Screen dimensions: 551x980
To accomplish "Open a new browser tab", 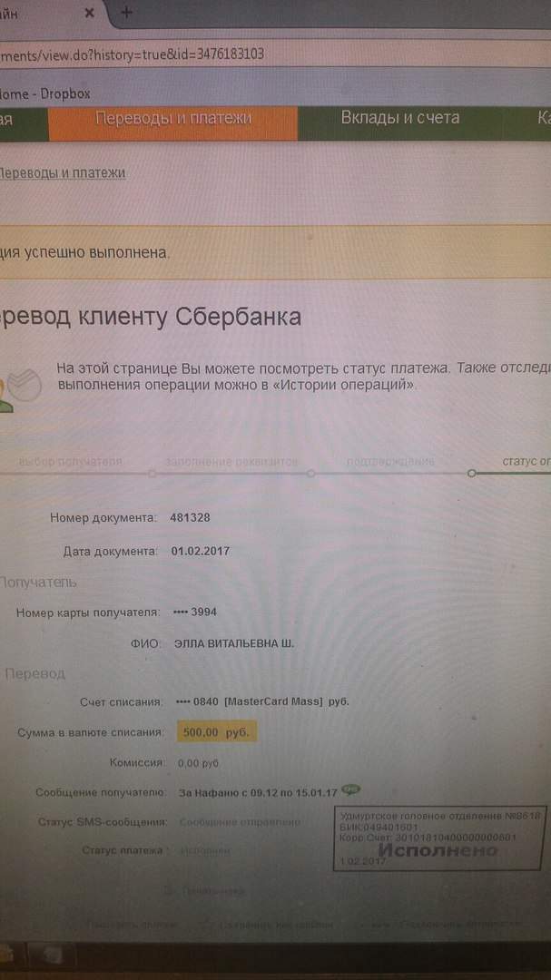I will pos(125,13).
